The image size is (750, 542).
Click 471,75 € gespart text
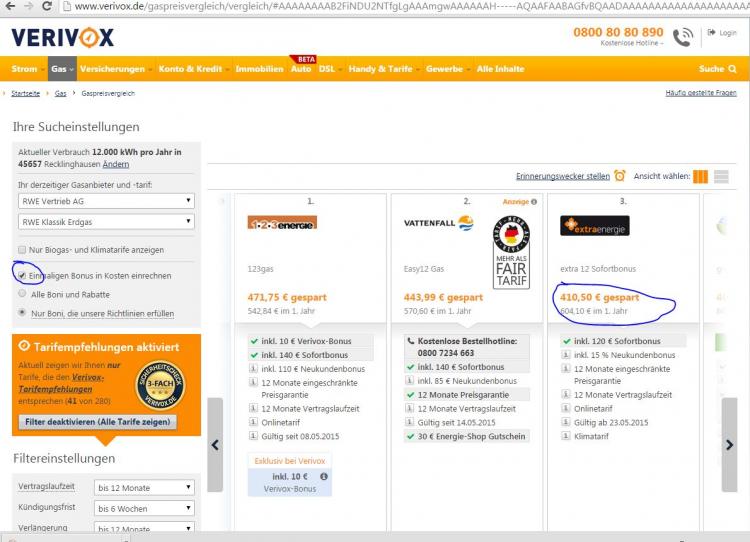[x=287, y=297]
